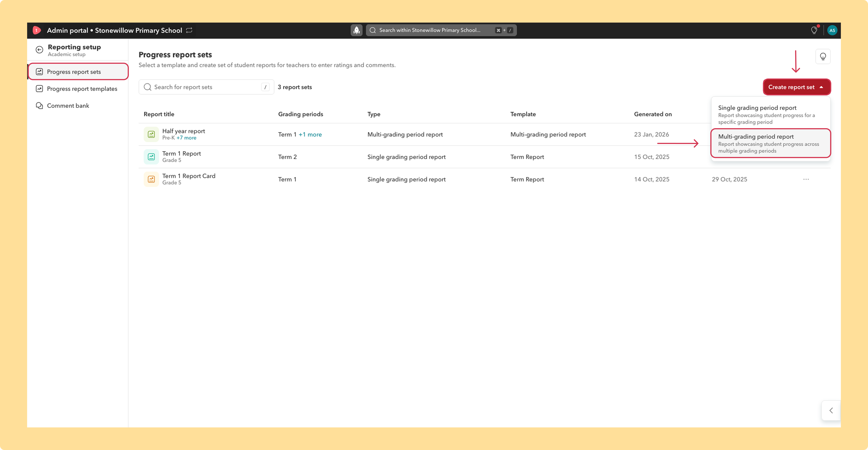Click the Half year report row icon
The image size is (868, 450).
click(151, 134)
